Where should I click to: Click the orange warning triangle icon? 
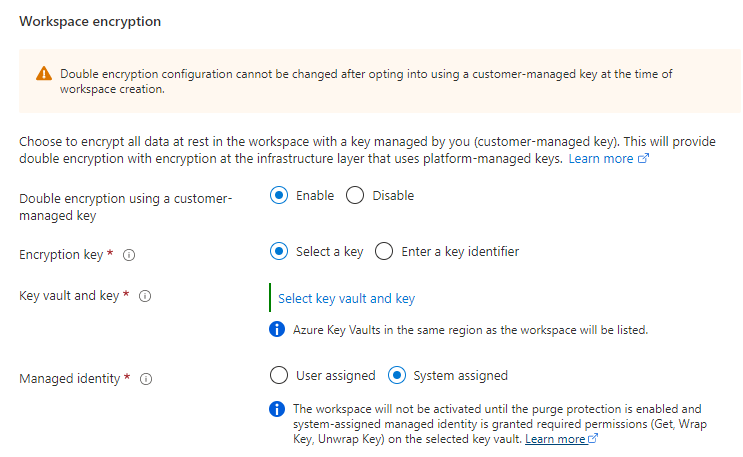[43, 74]
